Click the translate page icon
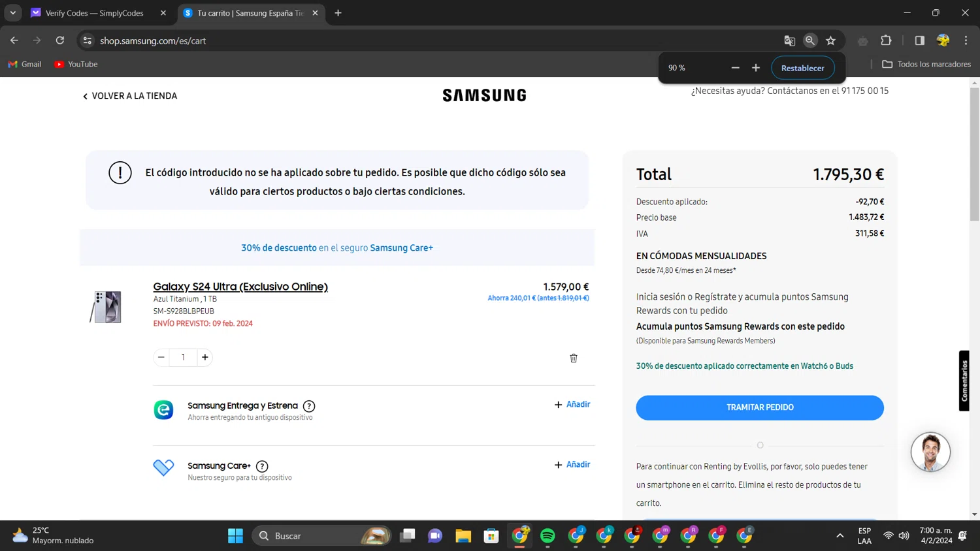980x551 pixels. click(789, 40)
